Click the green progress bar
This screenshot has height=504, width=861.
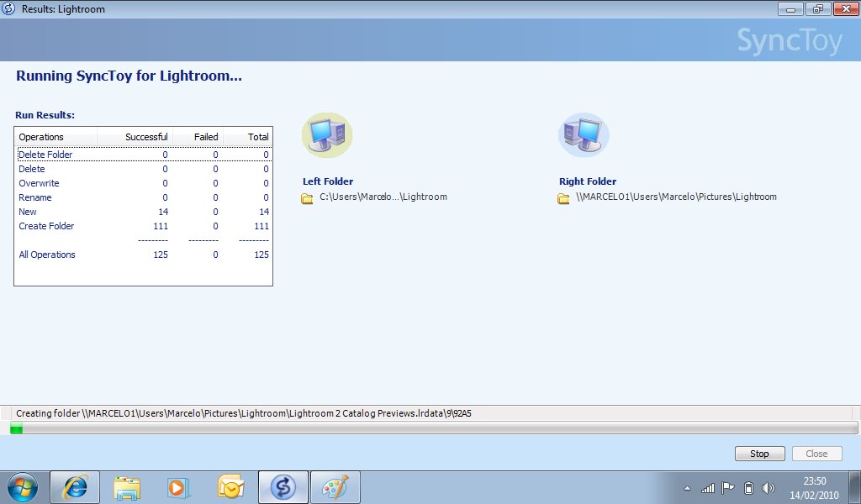pyautogui.click(x=434, y=428)
